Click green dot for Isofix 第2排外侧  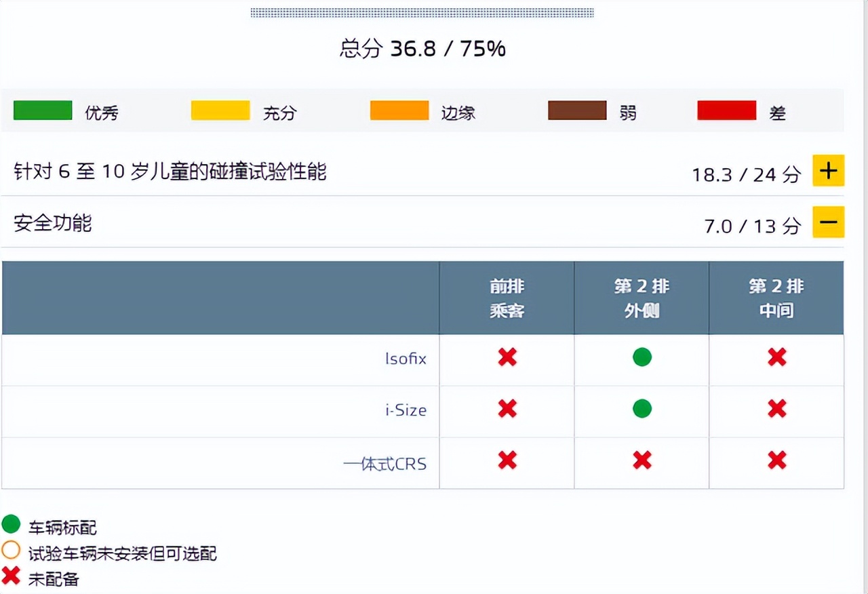coord(642,357)
